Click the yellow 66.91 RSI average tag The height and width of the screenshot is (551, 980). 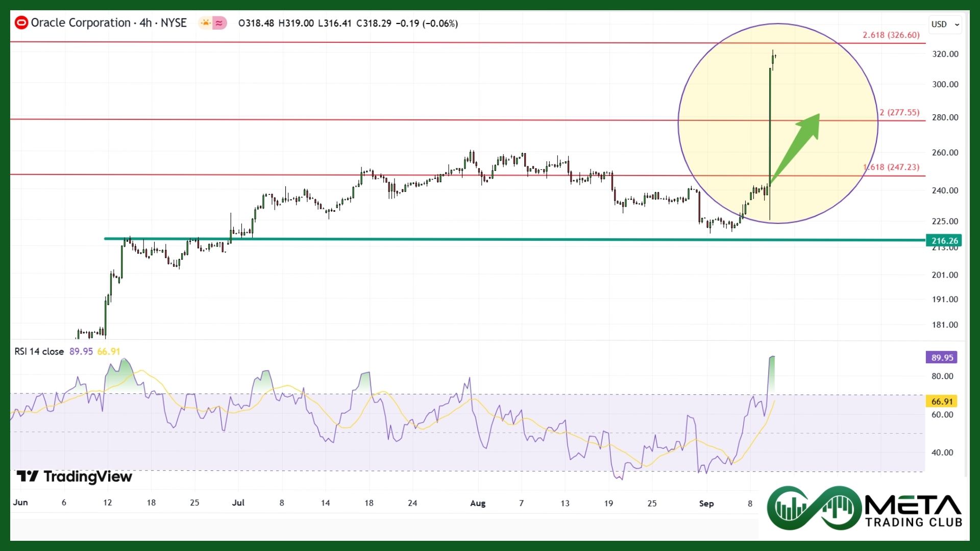point(942,402)
